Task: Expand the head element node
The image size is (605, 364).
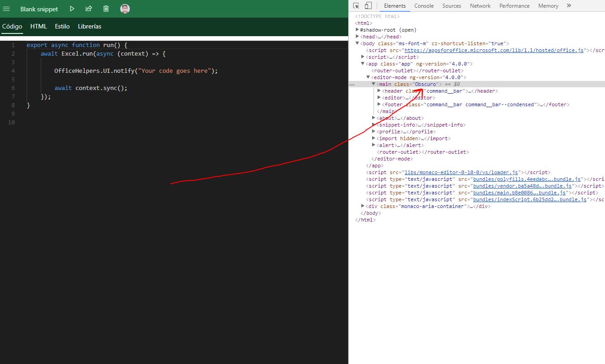Action: click(x=358, y=36)
